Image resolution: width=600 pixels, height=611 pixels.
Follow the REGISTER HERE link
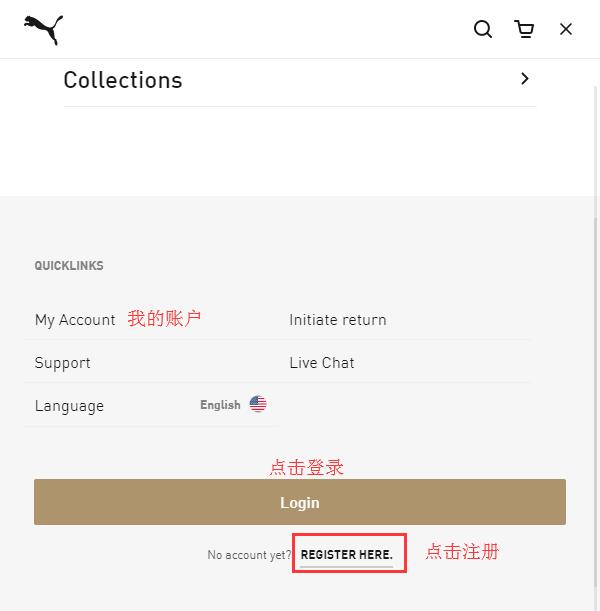tap(346, 554)
